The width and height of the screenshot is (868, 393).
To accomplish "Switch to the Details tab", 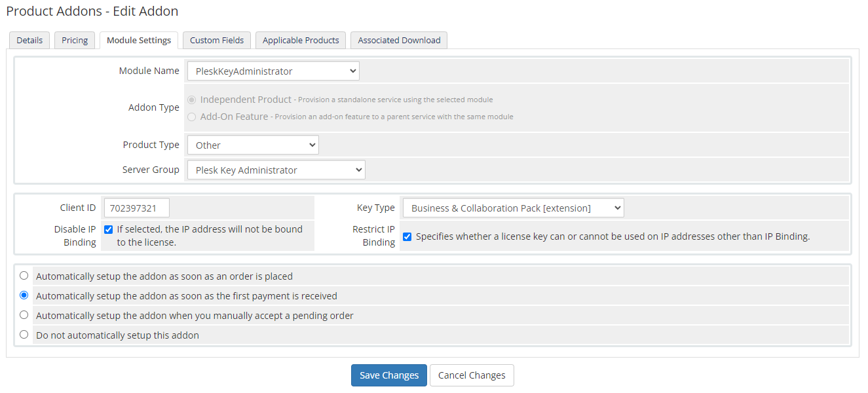I will click(29, 40).
